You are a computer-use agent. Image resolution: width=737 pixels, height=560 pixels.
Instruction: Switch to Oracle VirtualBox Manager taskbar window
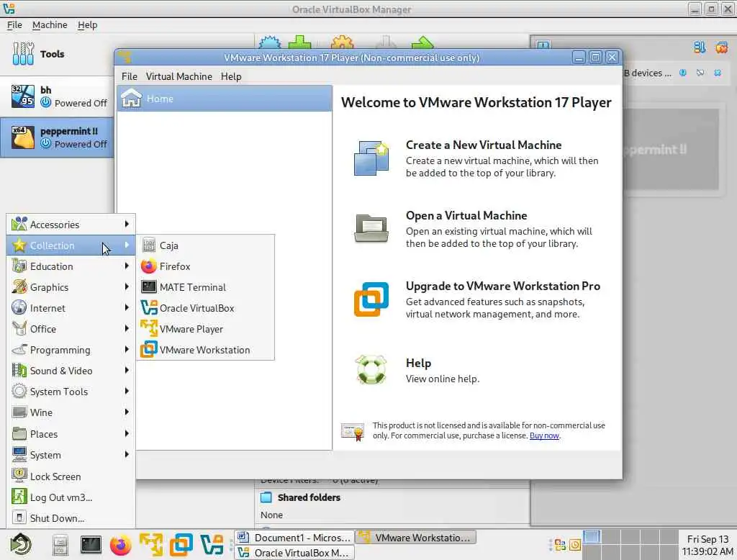pyautogui.click(x=294, y=553)
